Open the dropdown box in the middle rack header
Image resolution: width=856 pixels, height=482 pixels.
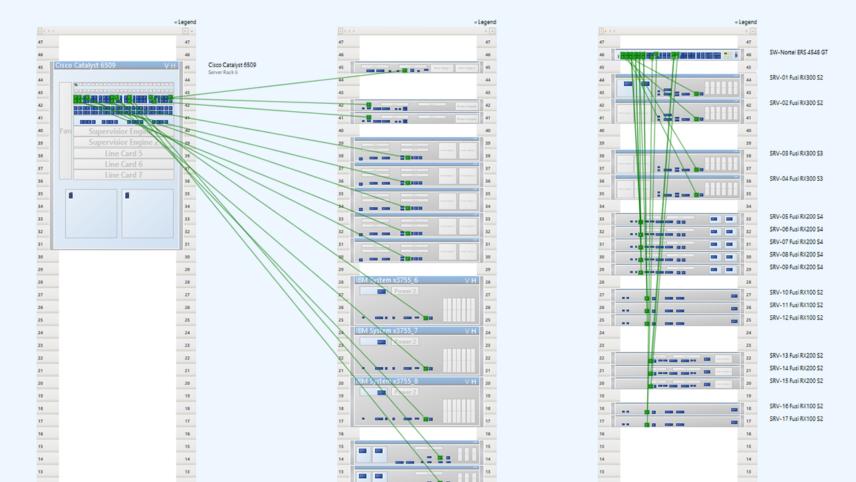(x=492, y=31)
